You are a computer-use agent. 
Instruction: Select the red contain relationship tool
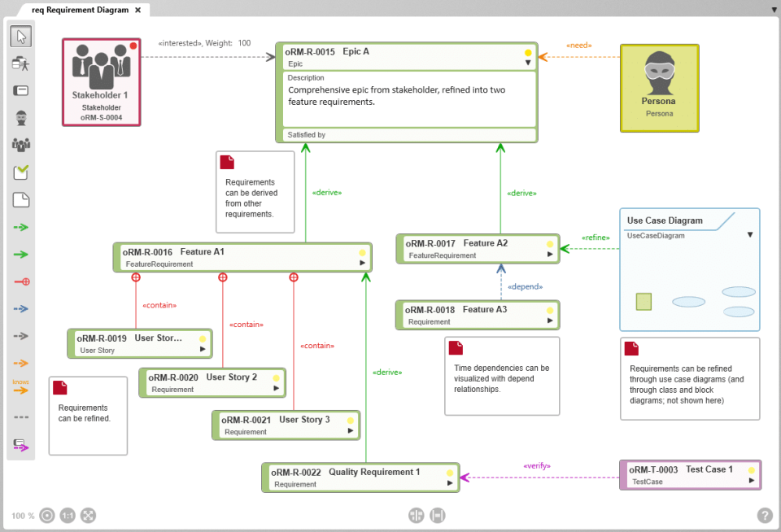pos(20,281)
